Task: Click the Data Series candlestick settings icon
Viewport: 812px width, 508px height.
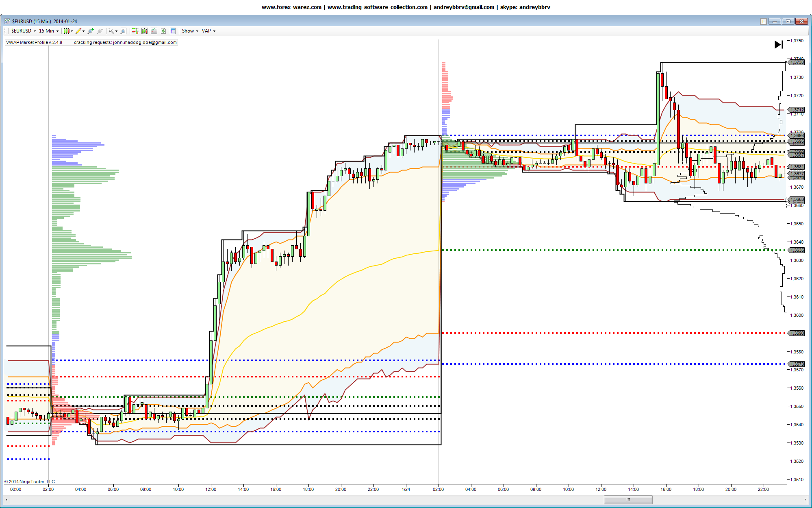Action: coord(144,31)
